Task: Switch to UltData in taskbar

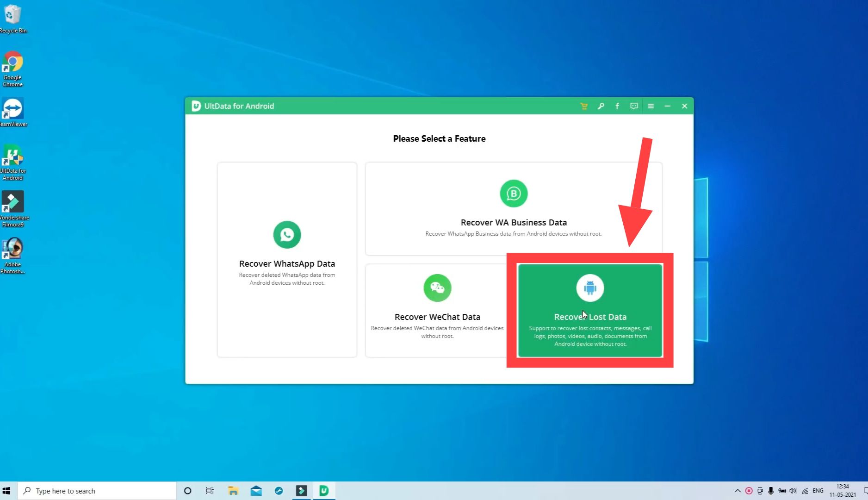Action: pos(324,491)
